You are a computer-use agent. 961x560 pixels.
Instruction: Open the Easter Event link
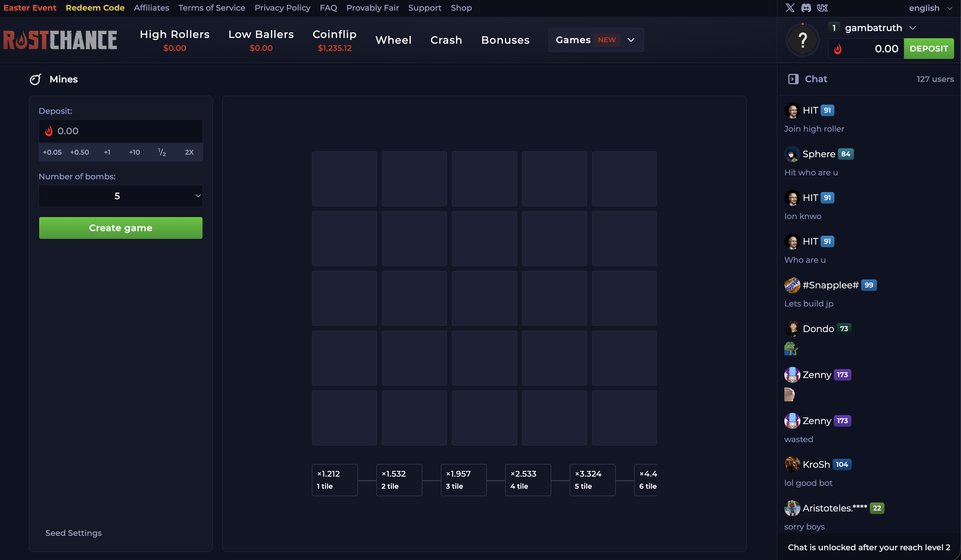tap(30, 8)
